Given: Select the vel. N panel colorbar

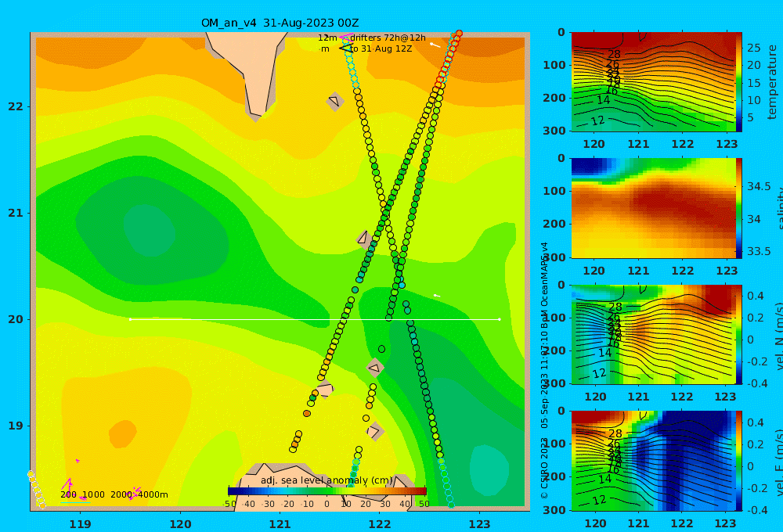Looking at the screenshot, I should coord(739,335).
